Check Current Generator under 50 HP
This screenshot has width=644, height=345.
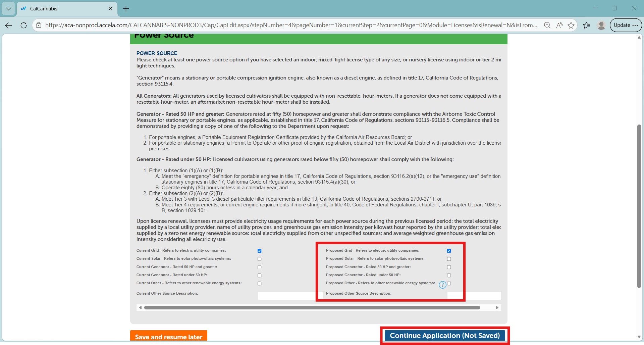(x=260, y=275)
